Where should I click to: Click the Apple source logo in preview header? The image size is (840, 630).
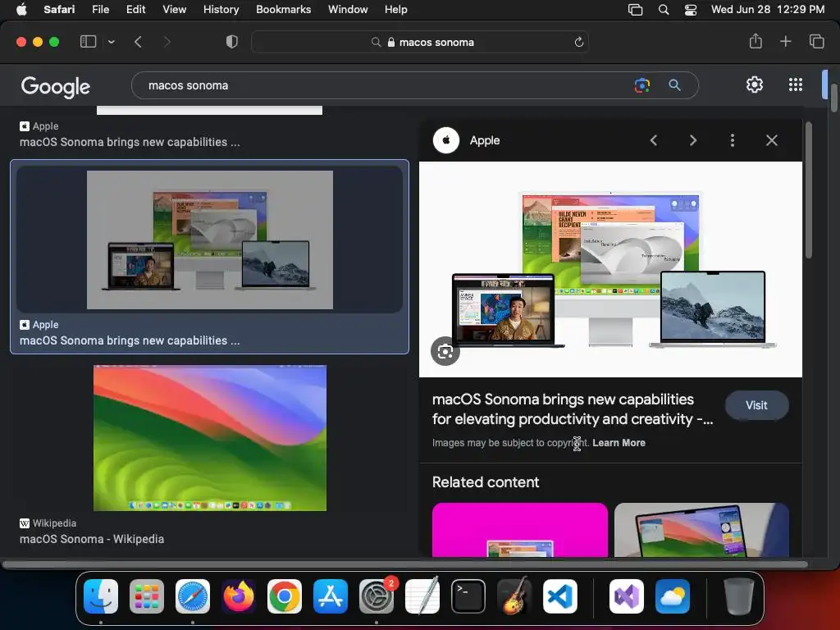pos(445,140)
